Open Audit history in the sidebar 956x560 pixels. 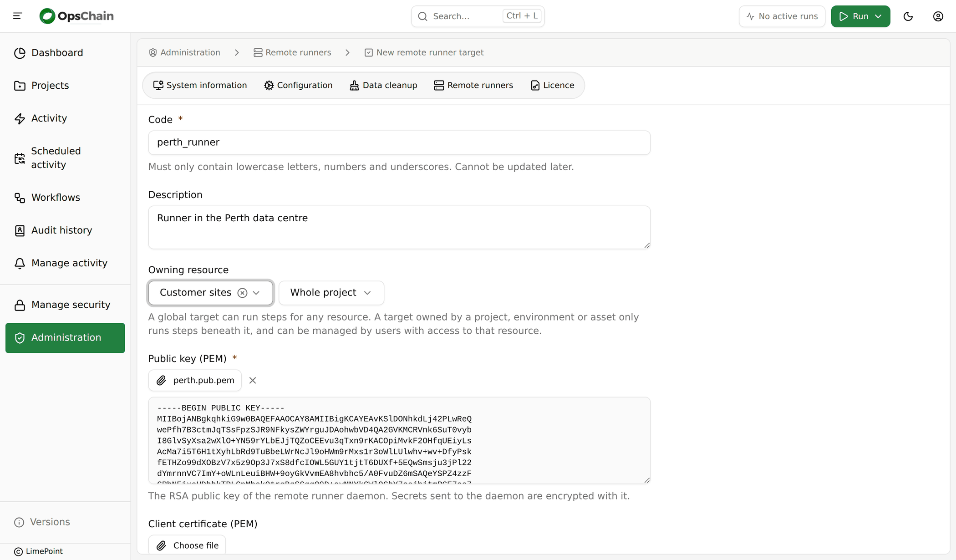(x=65, y=230)
